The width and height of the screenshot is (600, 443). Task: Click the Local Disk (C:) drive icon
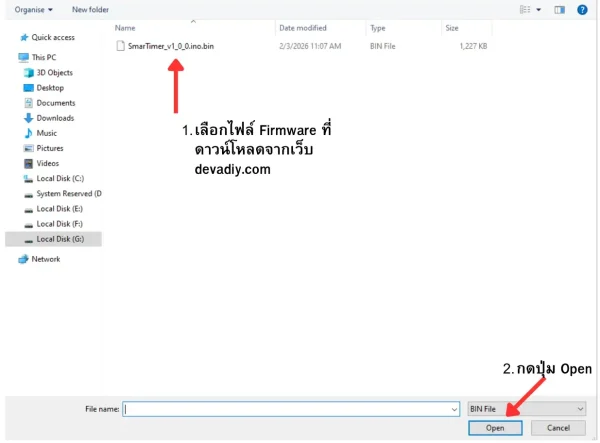(28, 179)
